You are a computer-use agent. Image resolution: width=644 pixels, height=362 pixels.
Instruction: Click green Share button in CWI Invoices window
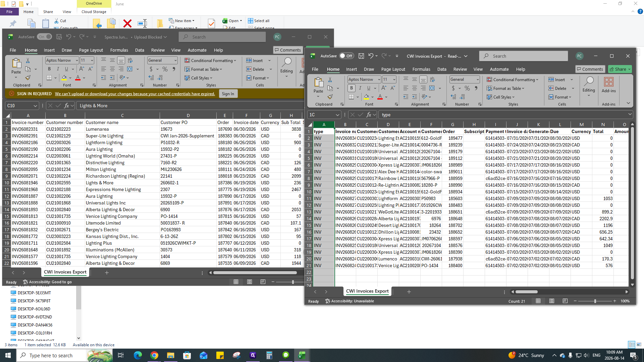pyautogui.click(x=620, y=69)
